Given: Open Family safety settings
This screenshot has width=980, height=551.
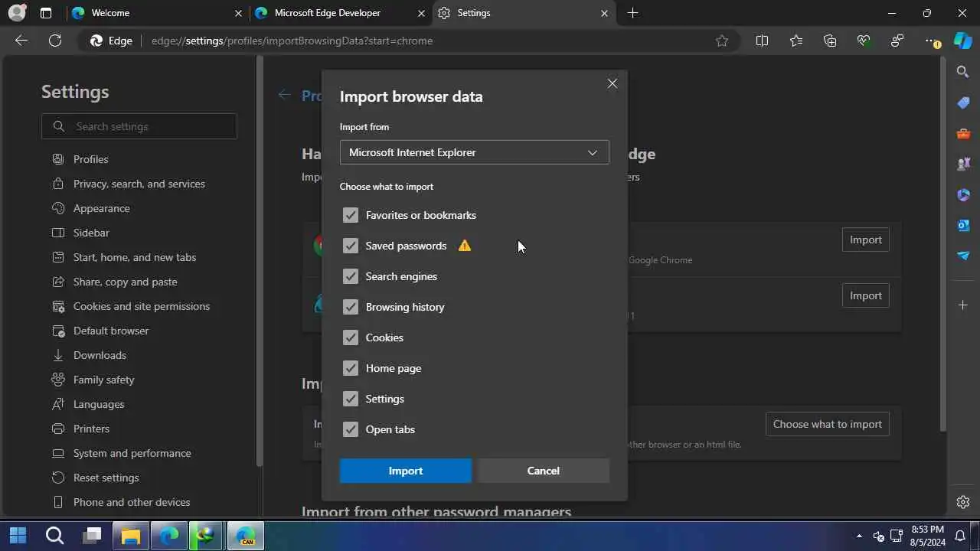Looking at the screenshot, I should (103, 380).
